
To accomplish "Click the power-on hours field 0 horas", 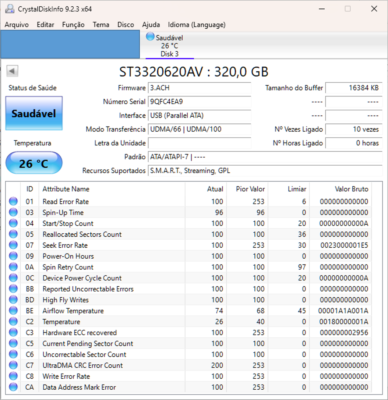I will click(x=354, y=143).
